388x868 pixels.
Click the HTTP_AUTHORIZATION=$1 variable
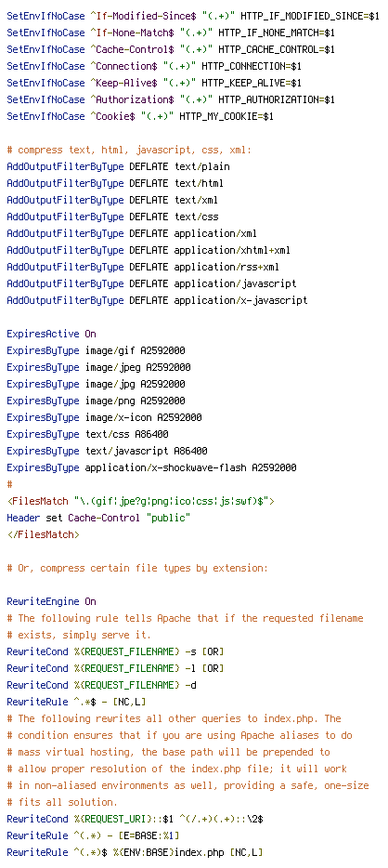(277, 99)
